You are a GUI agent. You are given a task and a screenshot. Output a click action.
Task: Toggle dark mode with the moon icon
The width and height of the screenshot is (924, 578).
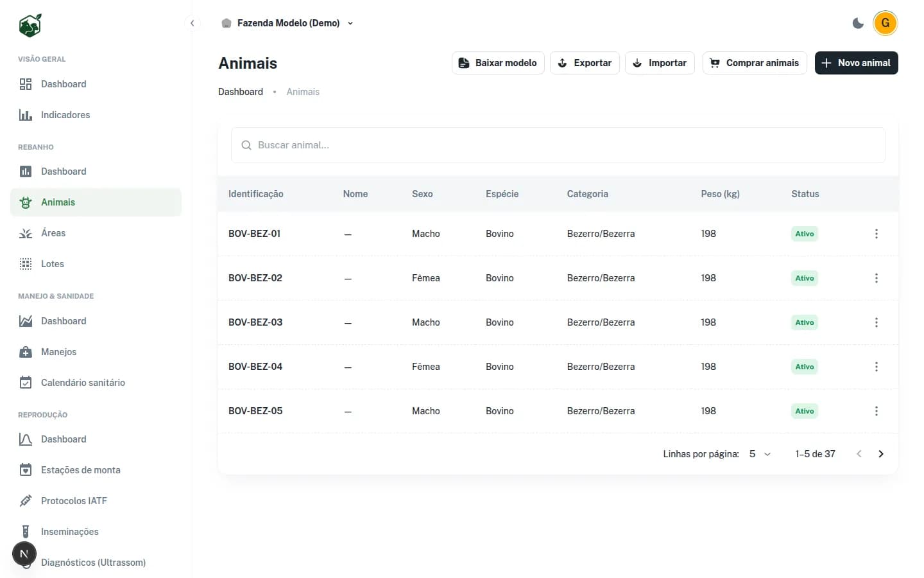click(x=858, y=23)
